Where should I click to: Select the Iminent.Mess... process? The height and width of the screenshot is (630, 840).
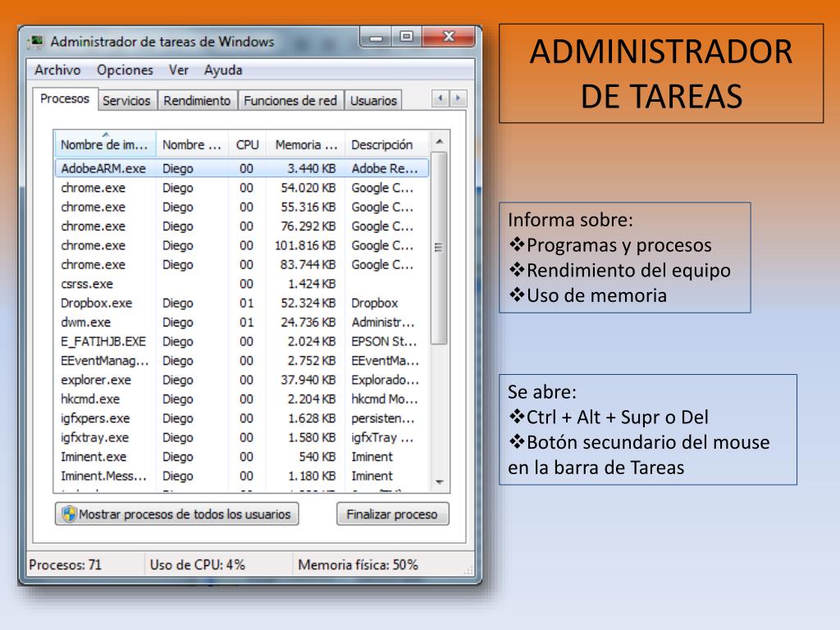tap(242, 477)
